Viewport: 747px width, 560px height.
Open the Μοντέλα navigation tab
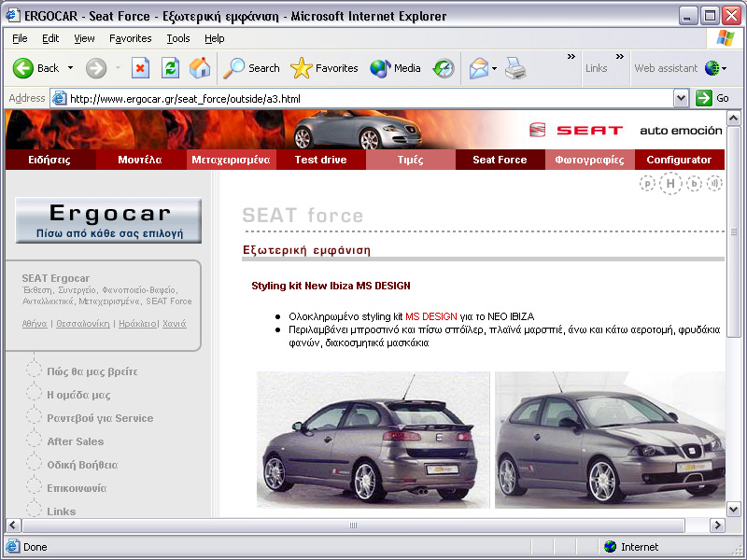tap(140, 160)
